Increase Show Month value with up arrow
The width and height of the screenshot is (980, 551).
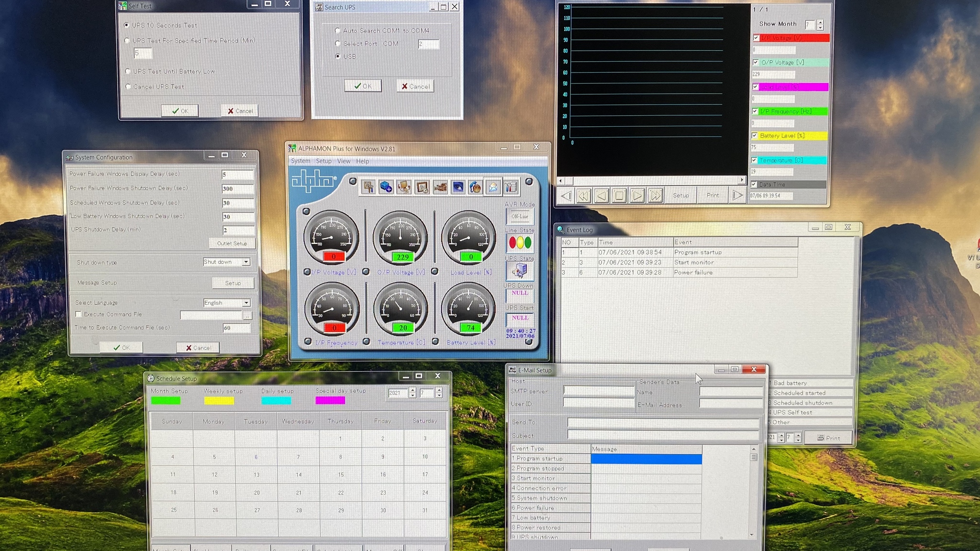tap(820, 22)
